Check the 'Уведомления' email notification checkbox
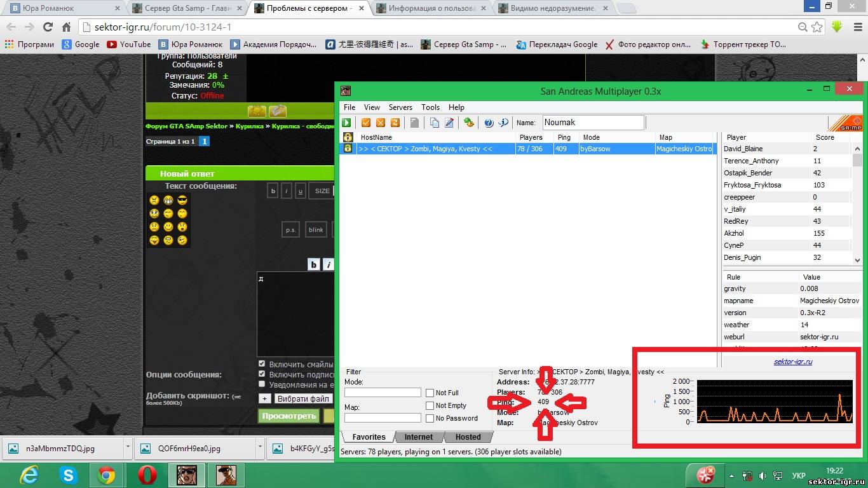 pyautogui.click(x=262, y=384)
